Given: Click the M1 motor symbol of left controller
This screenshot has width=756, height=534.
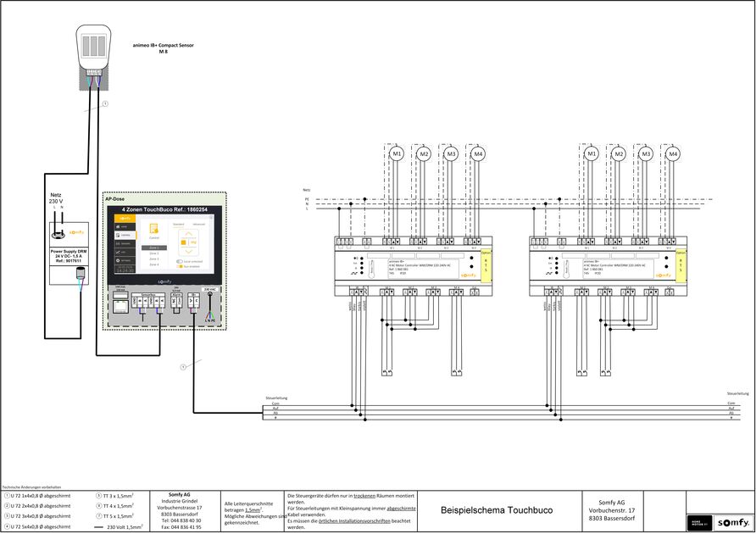Looking at the screenshot, I should [397, 154].
